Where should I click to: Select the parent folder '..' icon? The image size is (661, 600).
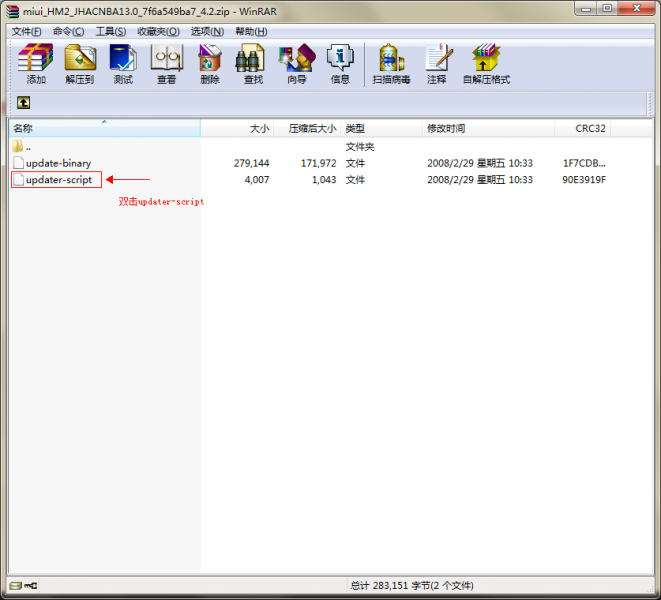pos(17,147)
